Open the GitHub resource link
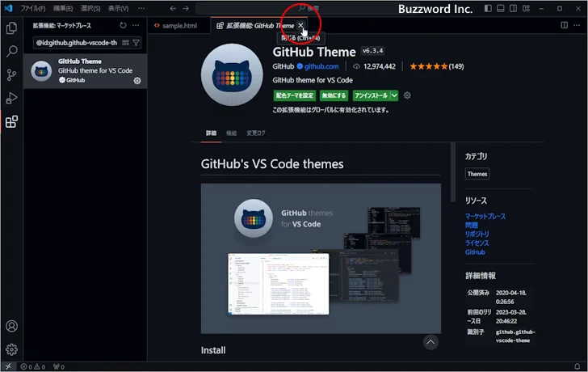 (x=475, y=252)
